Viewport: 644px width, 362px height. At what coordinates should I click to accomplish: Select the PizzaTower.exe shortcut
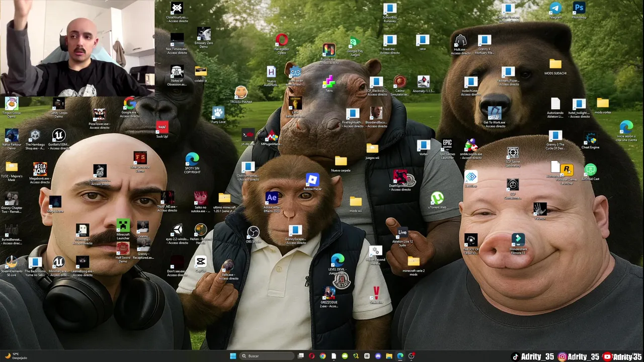click(x=99, y=119)
